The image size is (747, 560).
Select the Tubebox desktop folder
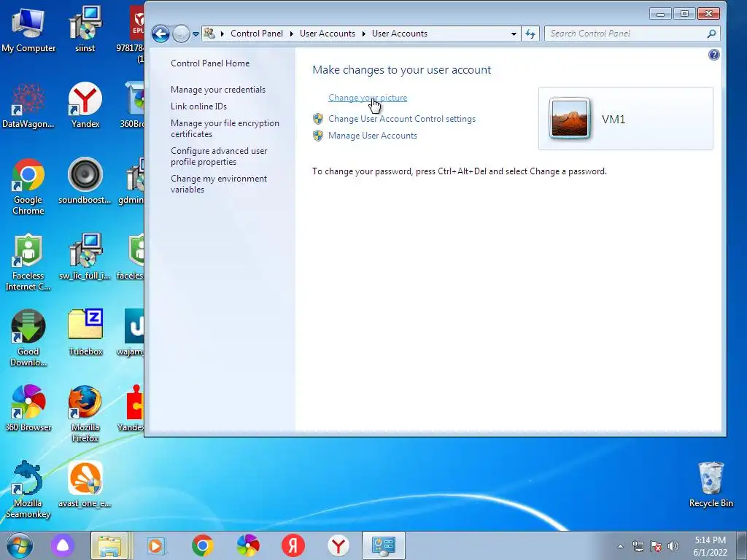[x=85, y=332]
